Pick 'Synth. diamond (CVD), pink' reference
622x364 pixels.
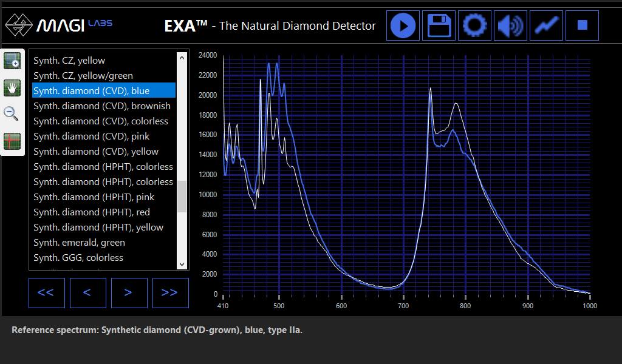[103, 136]
